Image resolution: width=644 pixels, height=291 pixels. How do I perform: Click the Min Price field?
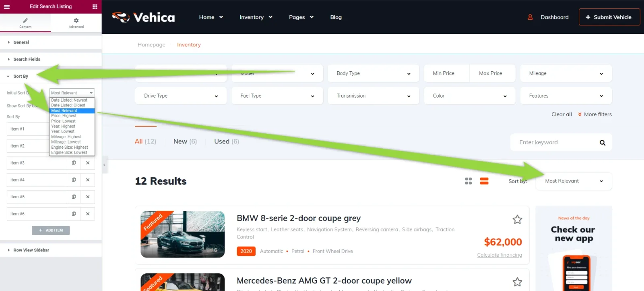pyautogui.click(x=447, y=73)
